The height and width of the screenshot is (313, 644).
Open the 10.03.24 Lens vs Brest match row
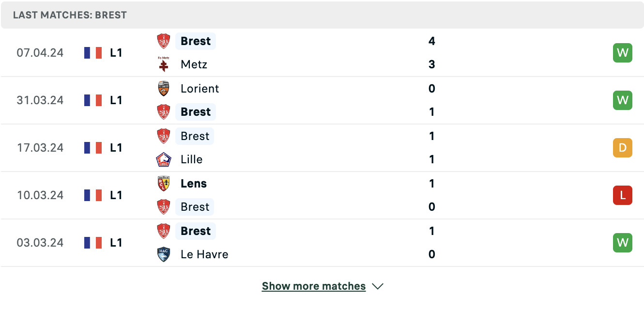[x=322, y=195]
